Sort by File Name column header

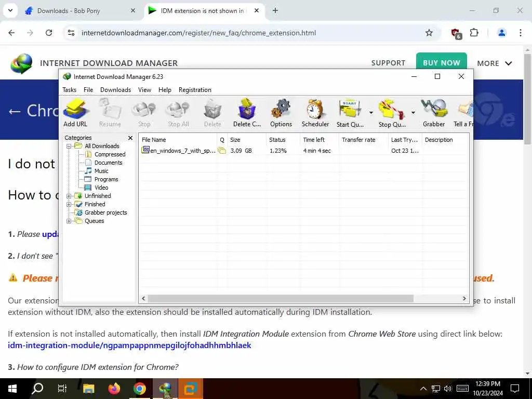(x=178, y=140)
